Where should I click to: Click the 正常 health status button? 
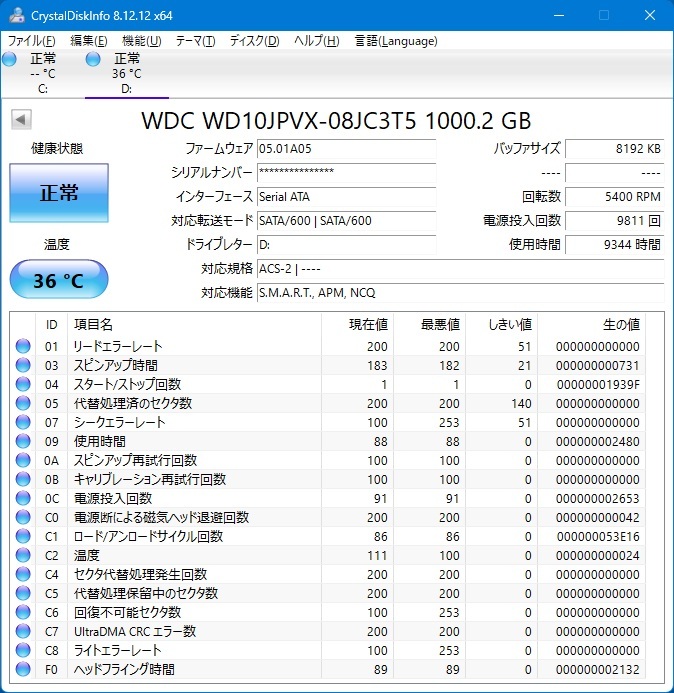[x=59, y=193]
